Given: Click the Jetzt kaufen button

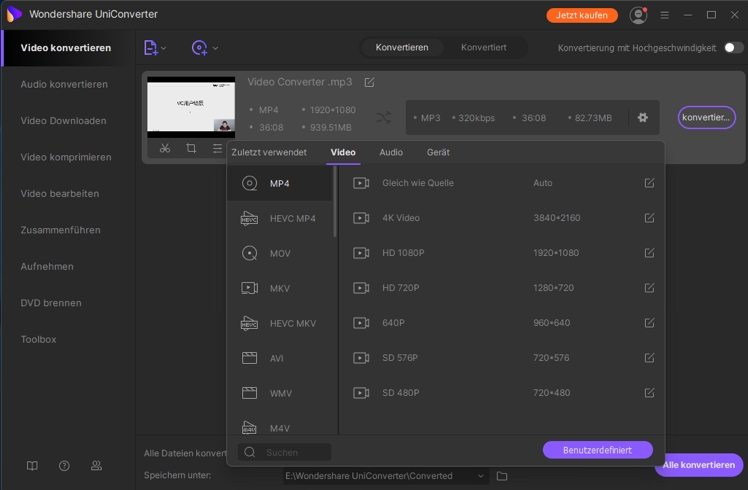Looking at the screenshot, I should pyautogui.click(x=582, y=15).
